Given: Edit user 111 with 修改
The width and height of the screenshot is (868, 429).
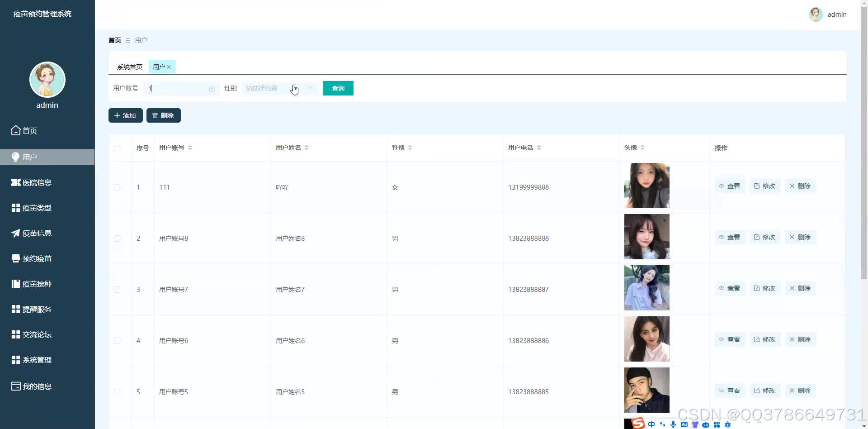Looking at the screenshot, I should coord(765,186).
